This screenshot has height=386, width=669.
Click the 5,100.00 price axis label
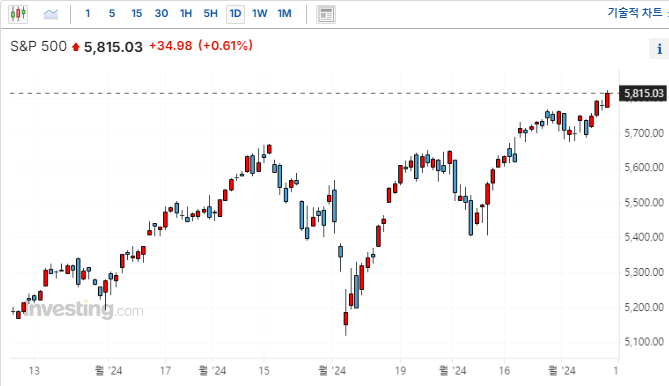644,342
